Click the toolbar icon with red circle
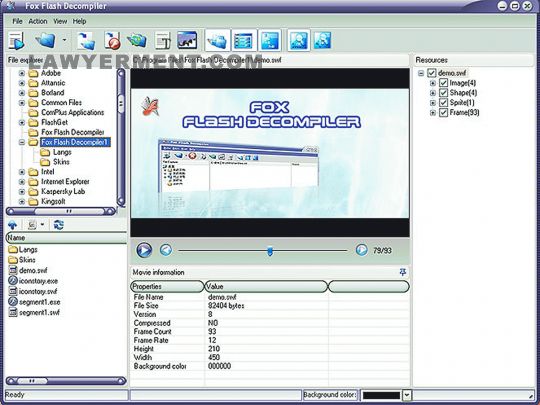 click(x=112, y=41)
